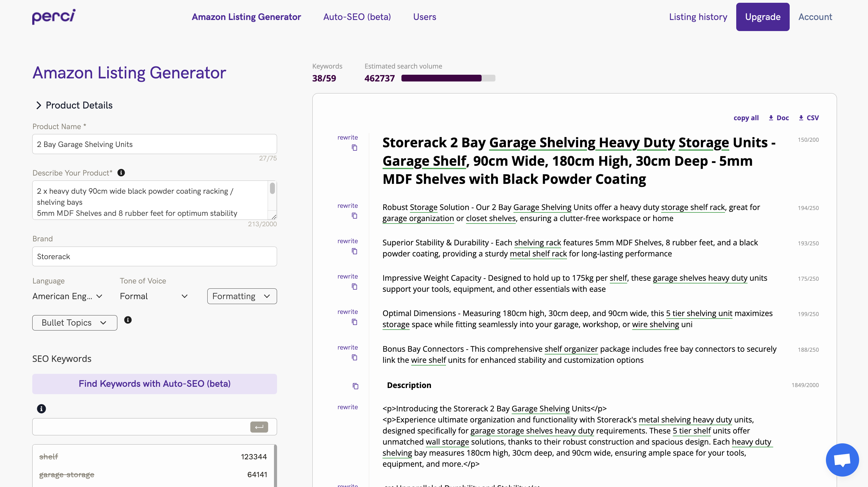Click Find Keywords with Auto-SEO button
Viewport: 868px width, 487px height.
pyautogui.click(x=154, y=384)
